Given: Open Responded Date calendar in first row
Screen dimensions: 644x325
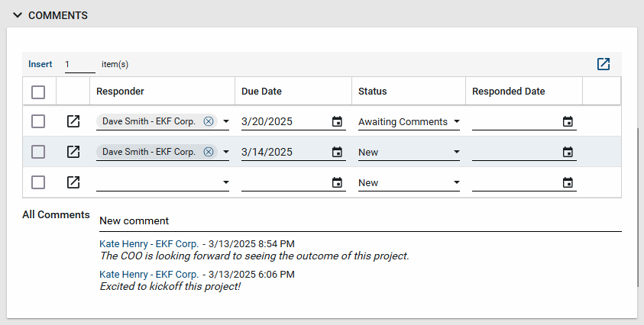Looking at the screenshot, I should [568, 121].
